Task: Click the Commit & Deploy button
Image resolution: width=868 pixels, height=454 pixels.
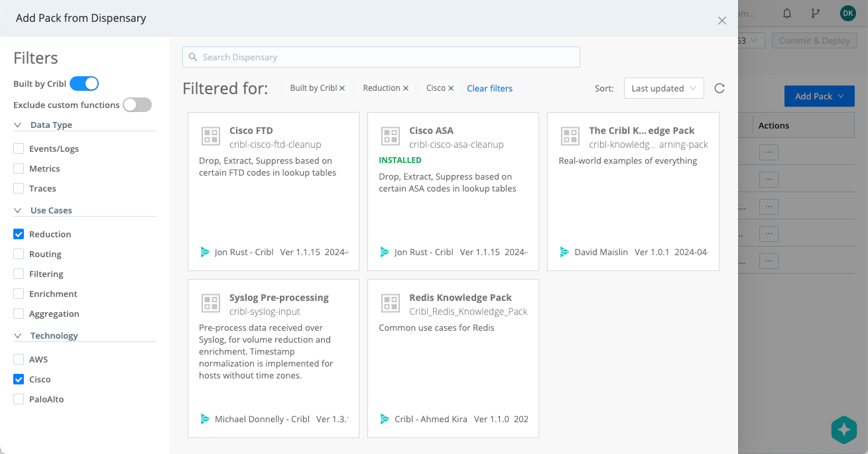Action: point(814,40)
